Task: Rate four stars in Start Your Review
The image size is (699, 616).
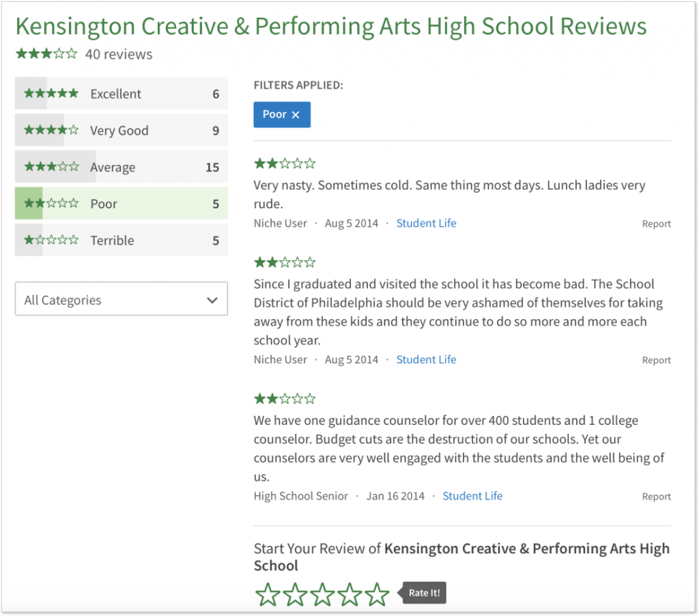Action: pyautogui.click(x=349, y=593)
